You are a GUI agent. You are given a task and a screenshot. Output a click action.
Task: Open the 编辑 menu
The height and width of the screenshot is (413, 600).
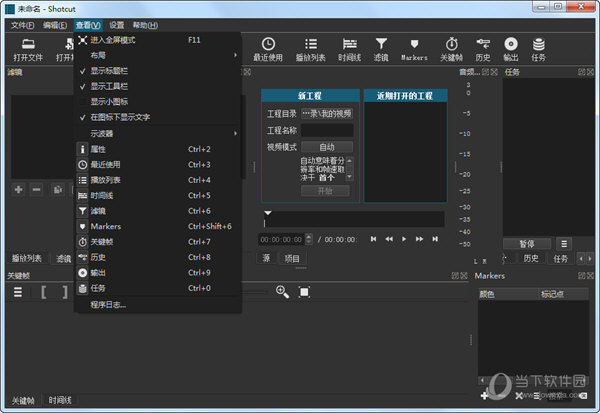pyautogui.click(x=55, y=25)
